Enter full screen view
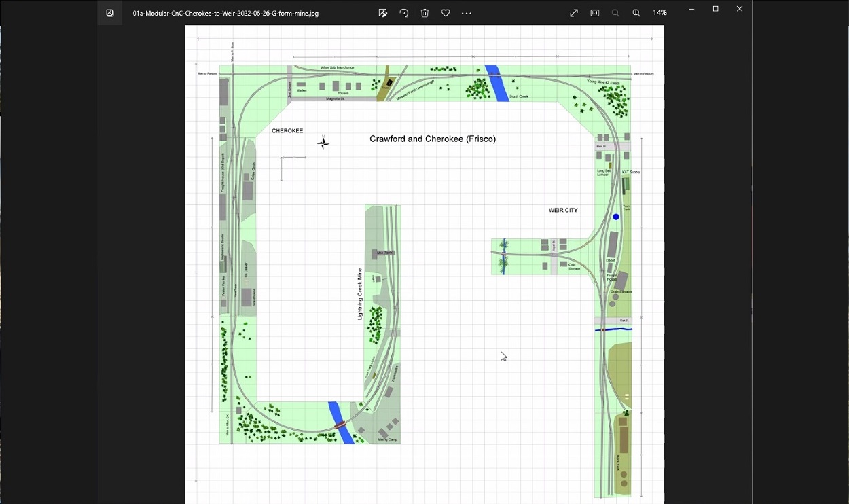This screenshot has width=849, height=504. [x=574, y=13]
